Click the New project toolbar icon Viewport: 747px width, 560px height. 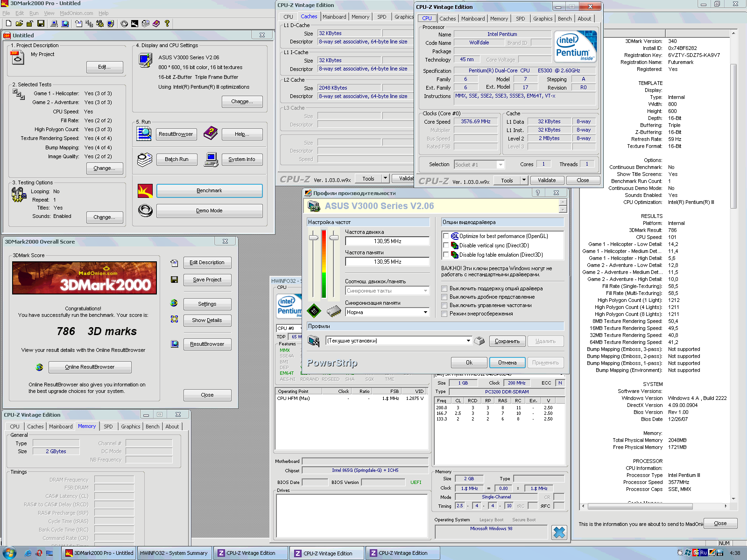8,23
